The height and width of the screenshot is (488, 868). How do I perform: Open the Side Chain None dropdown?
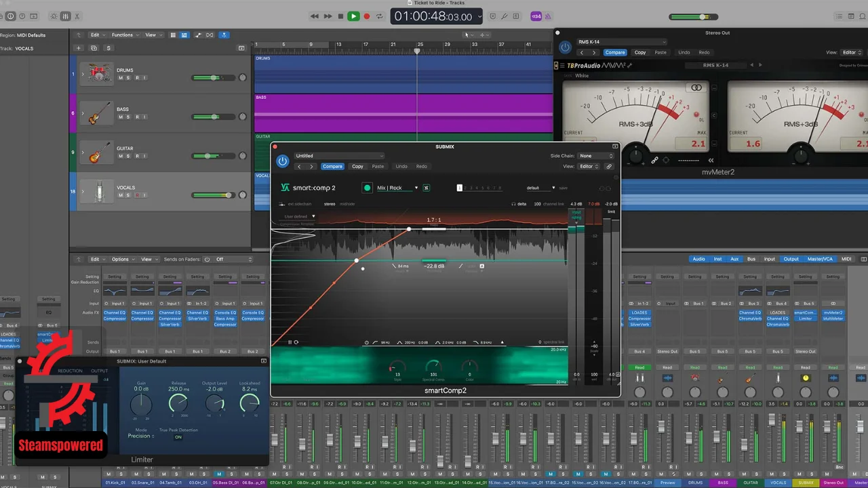(595, 156)
